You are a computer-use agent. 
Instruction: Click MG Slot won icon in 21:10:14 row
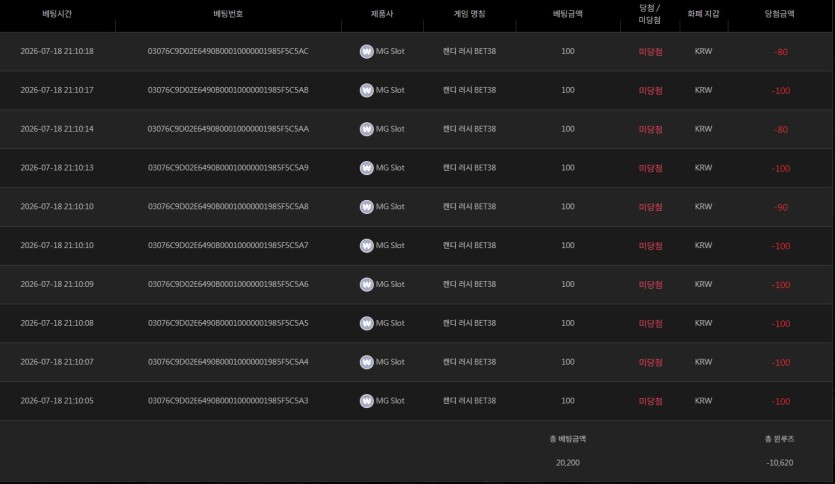366,129
